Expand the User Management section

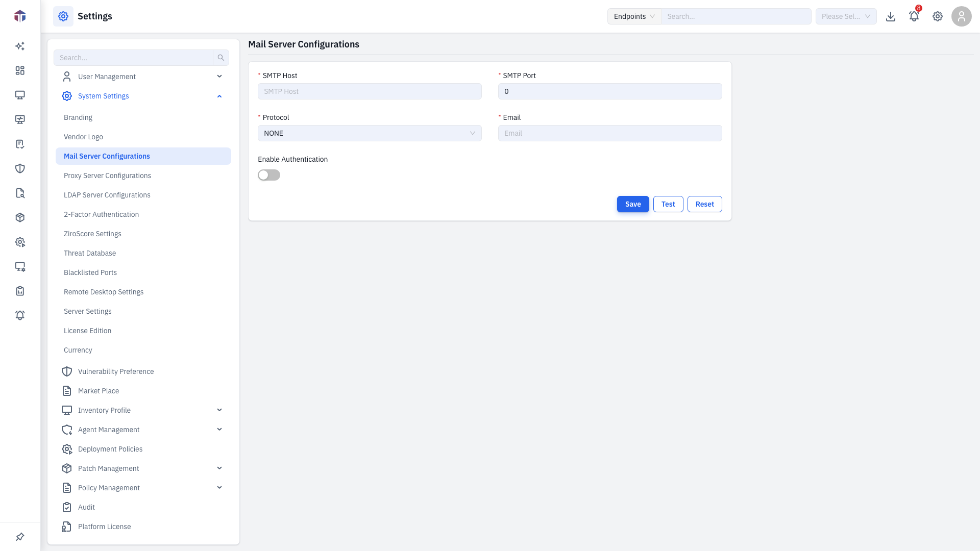click(x=143, y=77)
